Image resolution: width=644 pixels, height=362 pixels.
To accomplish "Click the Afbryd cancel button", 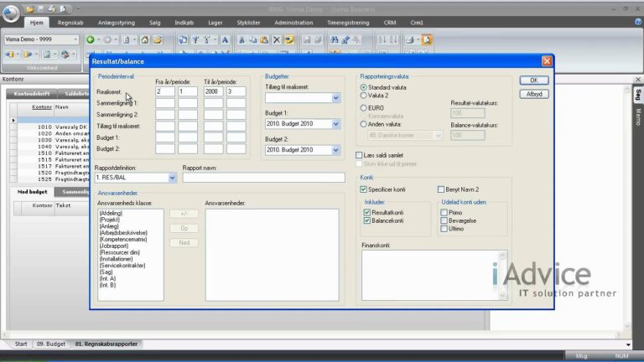I will pos(533,95).
